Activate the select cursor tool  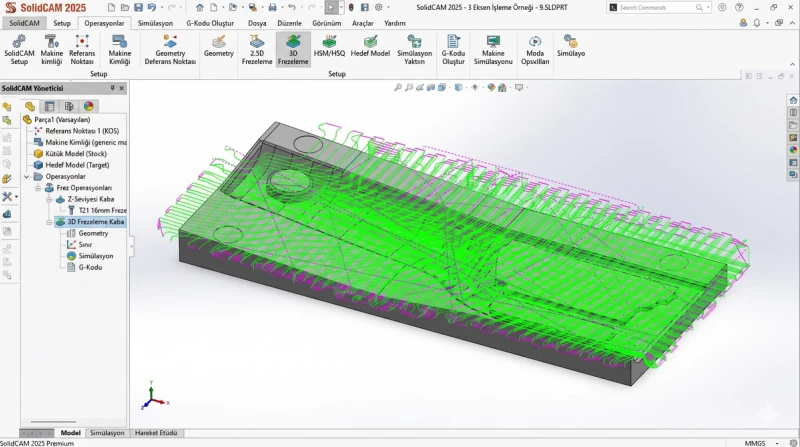[x=331, y=8]
